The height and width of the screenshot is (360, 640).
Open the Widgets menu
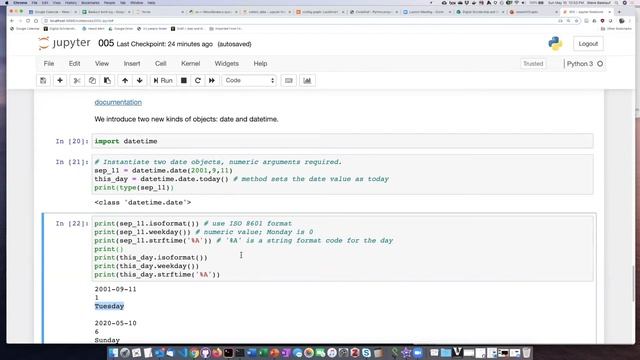[227, 64]
